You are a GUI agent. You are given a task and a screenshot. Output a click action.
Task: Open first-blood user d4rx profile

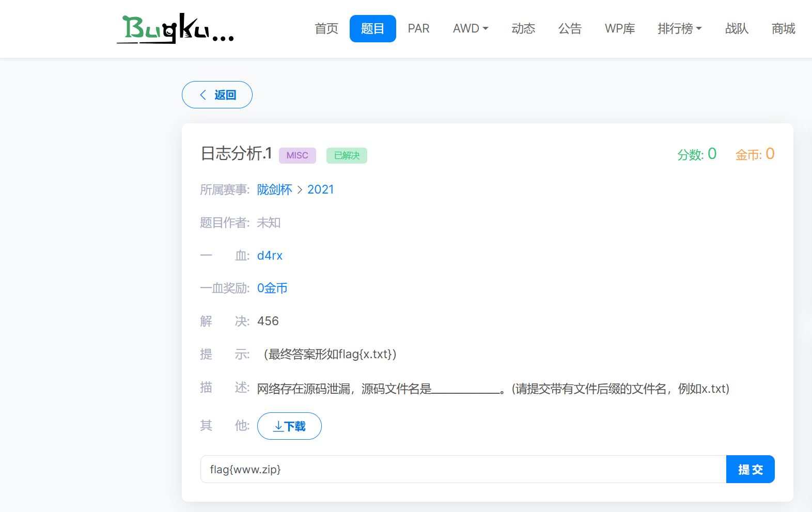tap(270, 255)
